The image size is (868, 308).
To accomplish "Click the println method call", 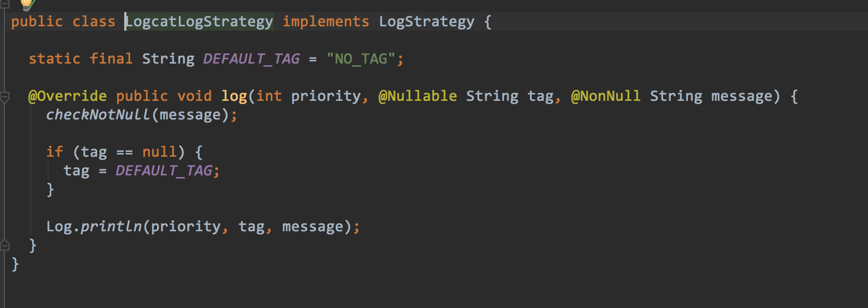I will [111, 226].
